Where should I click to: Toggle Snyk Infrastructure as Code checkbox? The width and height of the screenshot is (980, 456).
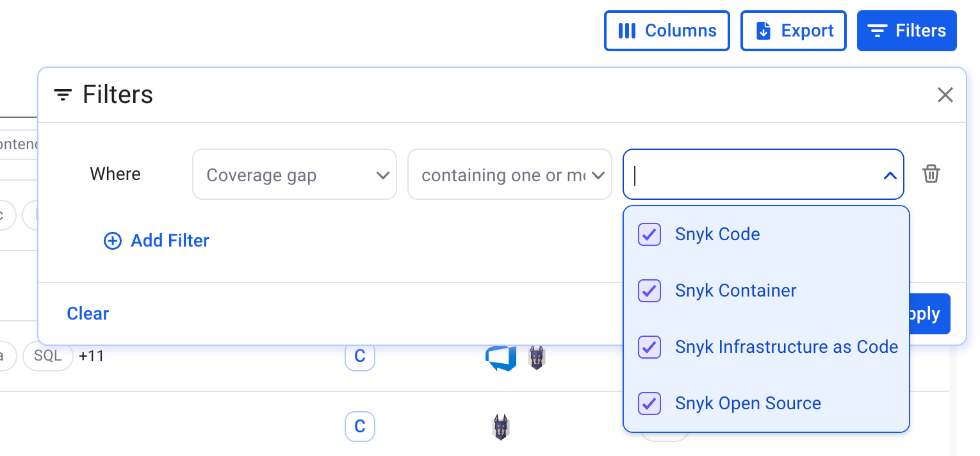point(649,347)
